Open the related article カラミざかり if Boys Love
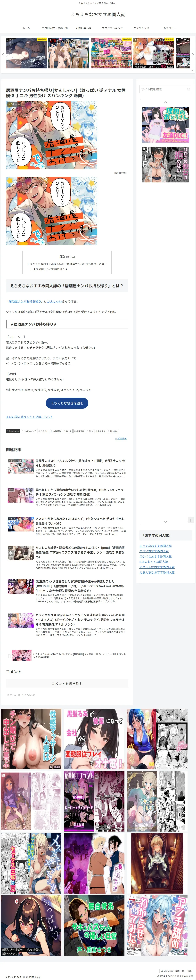The height and width of the screenshot is (980, 196). click(x=67, y=625)
